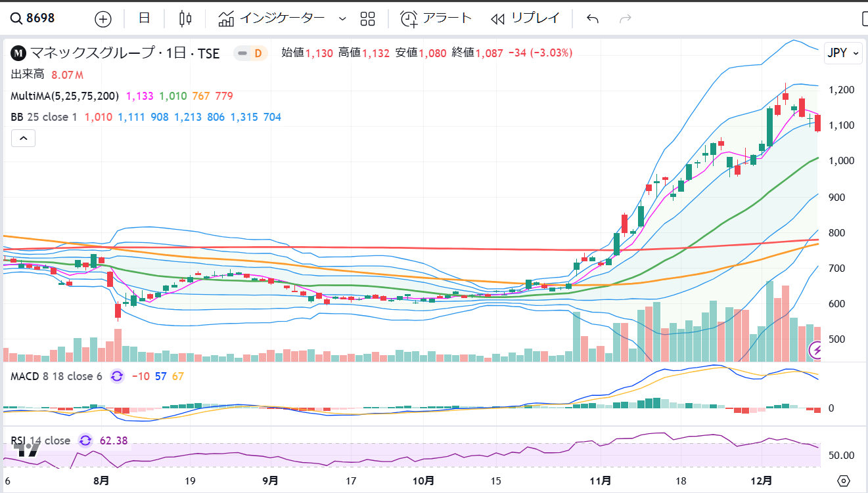Toggle the D data-mode pill next to TSE

click(251, 53)
